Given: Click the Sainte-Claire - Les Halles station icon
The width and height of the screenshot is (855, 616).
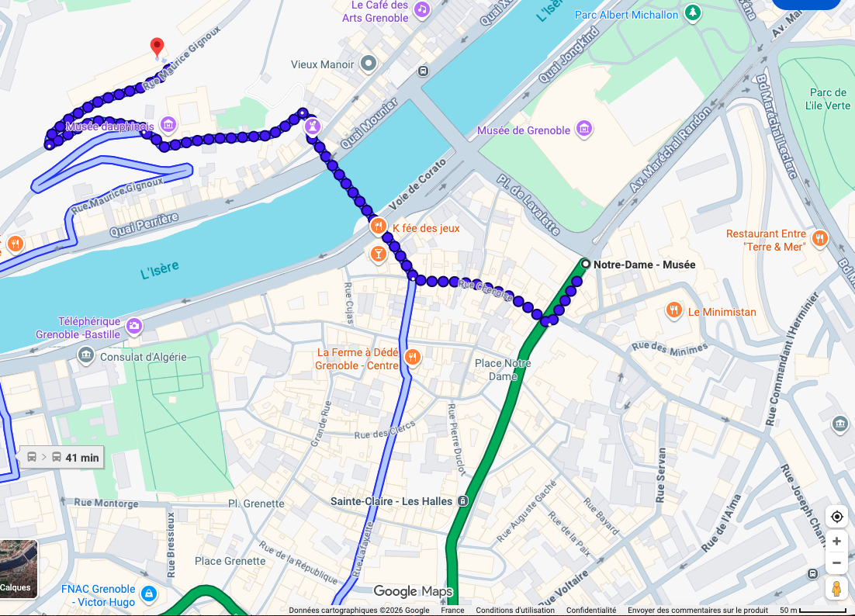Looking at the screenshot, I should 462,501.
